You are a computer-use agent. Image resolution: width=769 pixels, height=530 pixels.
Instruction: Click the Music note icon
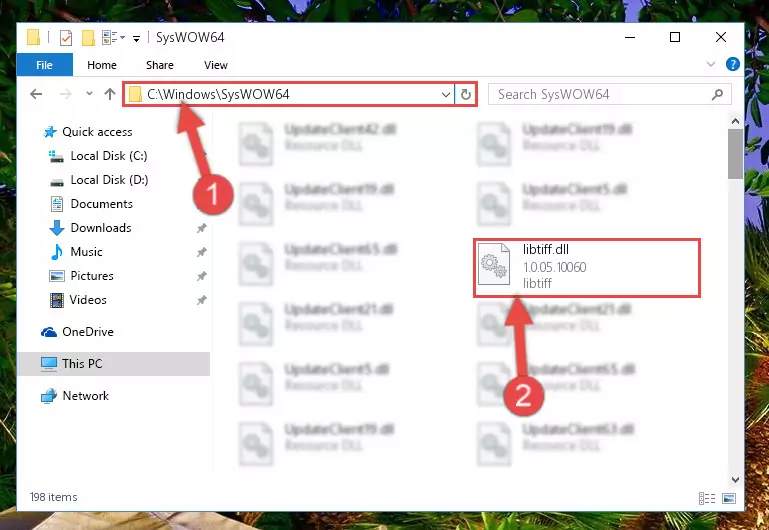pyautogui.click(x=57, y=252)
